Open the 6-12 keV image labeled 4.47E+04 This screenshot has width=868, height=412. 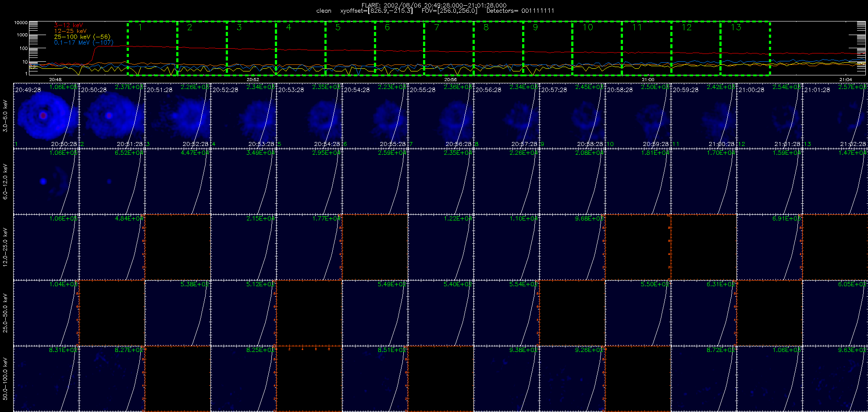178,181
